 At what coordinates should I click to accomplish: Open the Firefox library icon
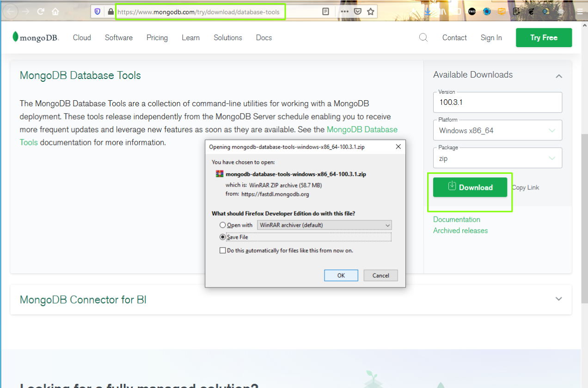click(x=443, y=12)
